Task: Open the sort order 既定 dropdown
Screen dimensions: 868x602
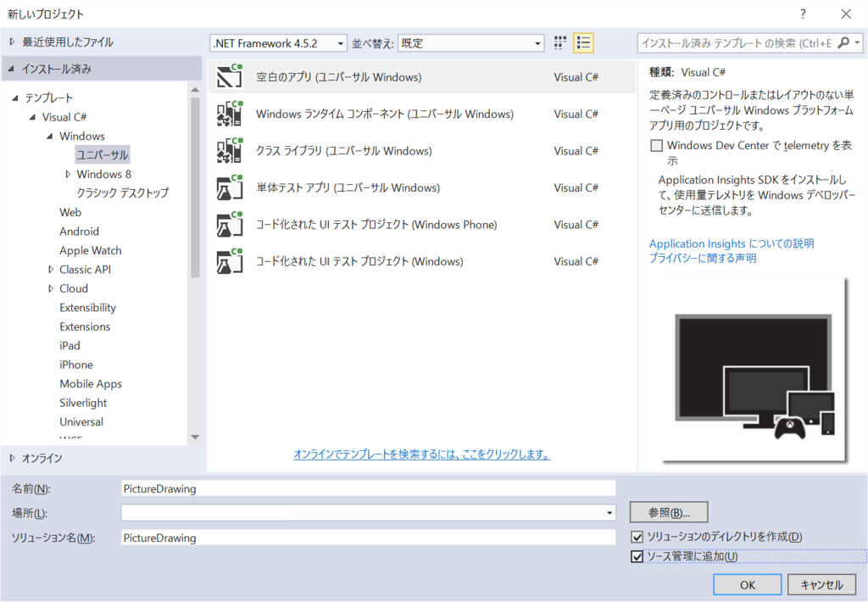Action: coord(470,43)
